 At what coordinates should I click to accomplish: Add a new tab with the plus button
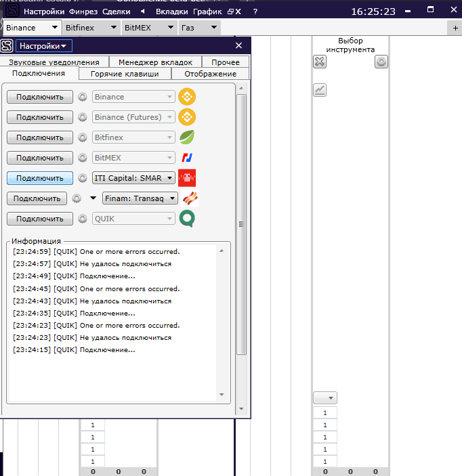pyautogui.click(x=455, y=28)
